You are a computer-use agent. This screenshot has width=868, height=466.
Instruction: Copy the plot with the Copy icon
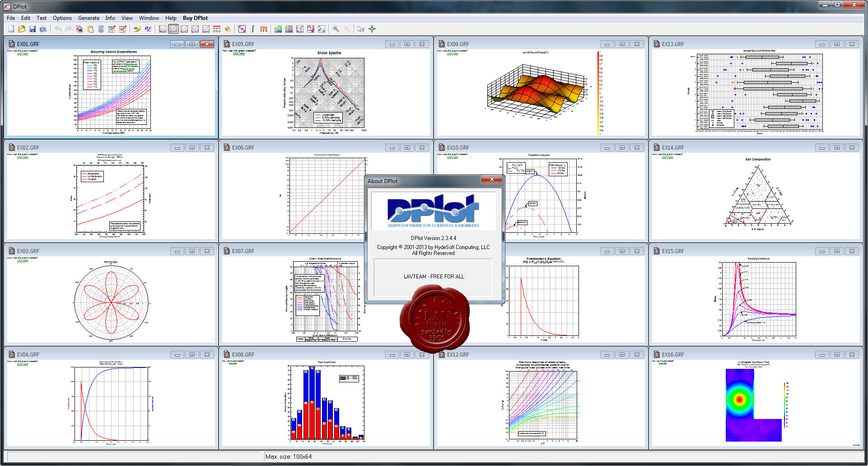79,29
